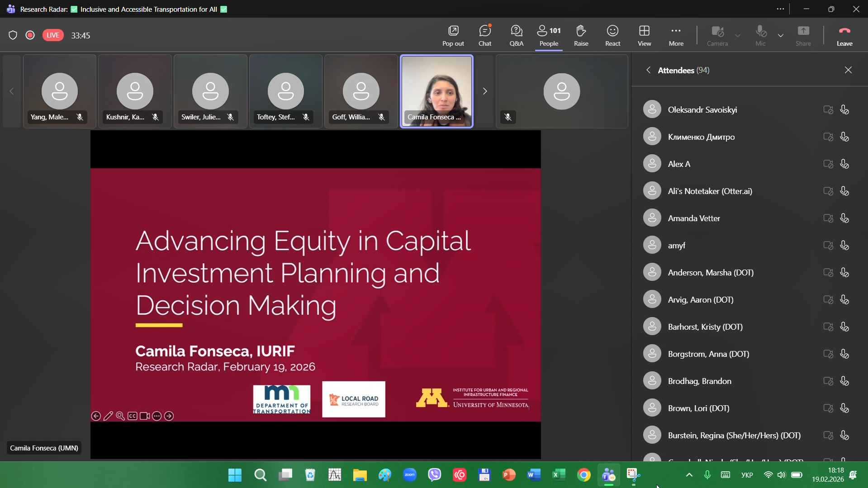Expand the Mic options dropdown arrow

coord(781,35)
